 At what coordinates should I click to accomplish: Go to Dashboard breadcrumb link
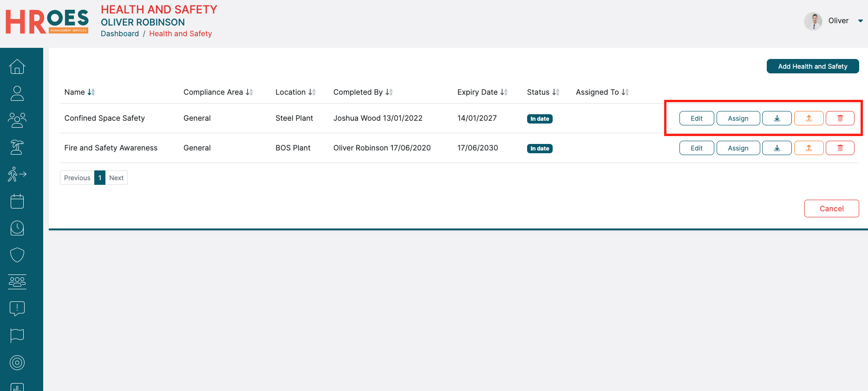click(120, 33)
